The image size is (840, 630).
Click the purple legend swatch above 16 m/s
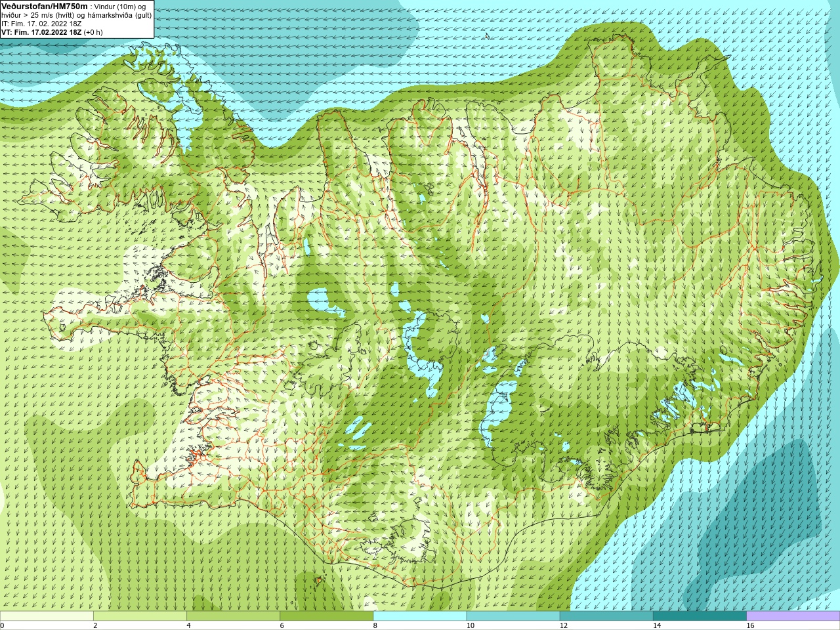(793, 616)
